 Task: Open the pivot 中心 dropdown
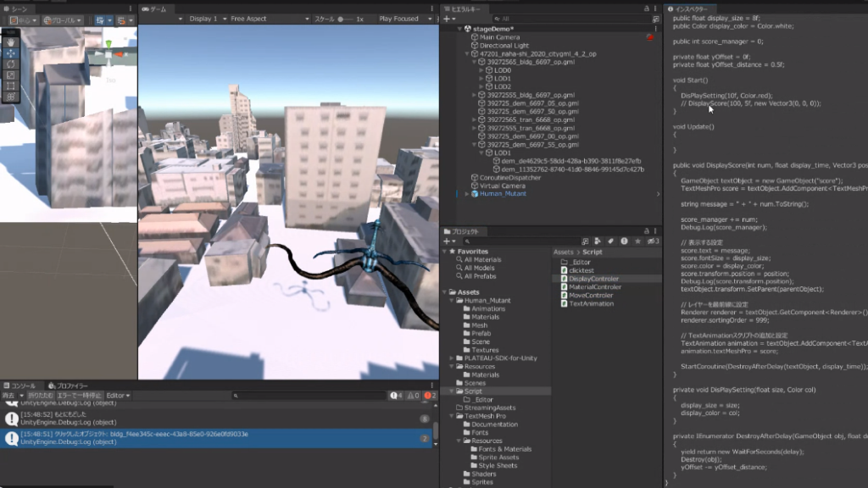[x=23, y=20]
